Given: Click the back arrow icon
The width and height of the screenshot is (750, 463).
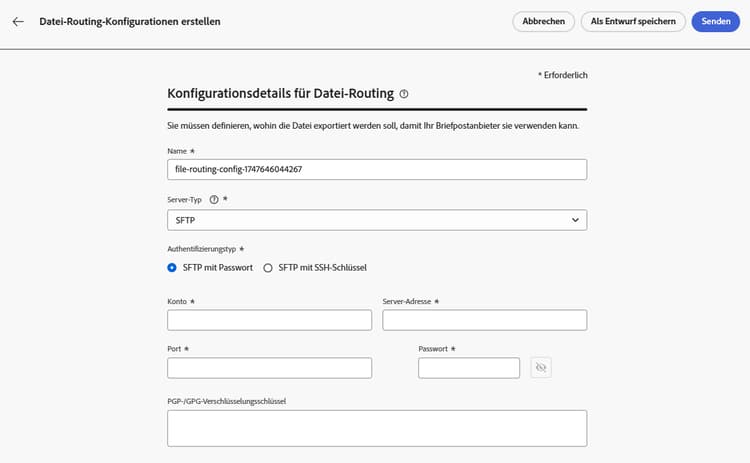Looking at the screenshot, I should tap(18, 21).
